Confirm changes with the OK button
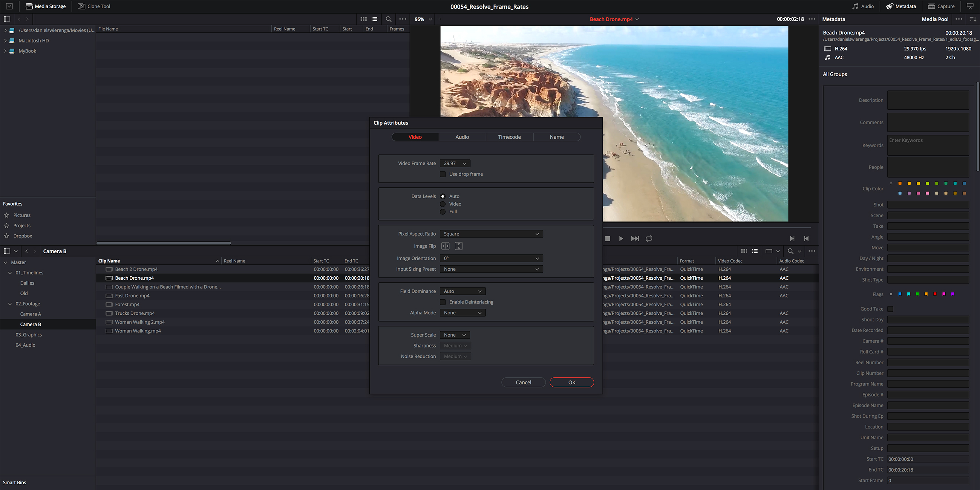 click(x=571, y=382)
